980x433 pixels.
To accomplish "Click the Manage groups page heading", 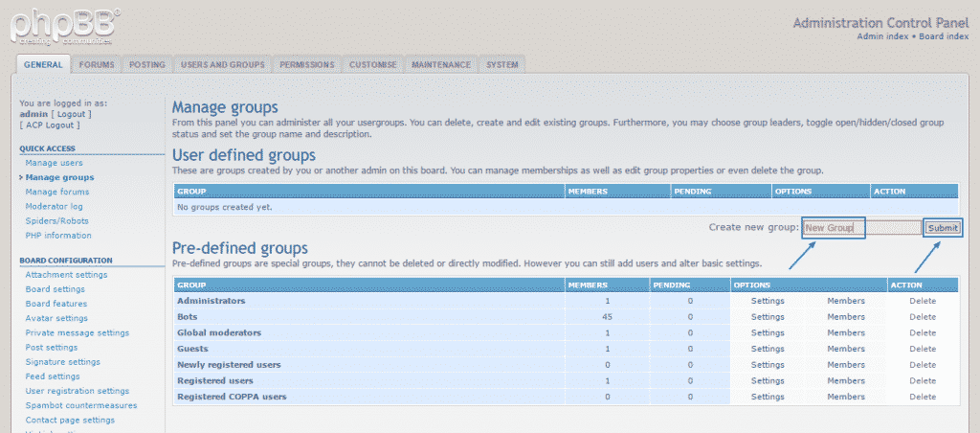I will (225, 107).
